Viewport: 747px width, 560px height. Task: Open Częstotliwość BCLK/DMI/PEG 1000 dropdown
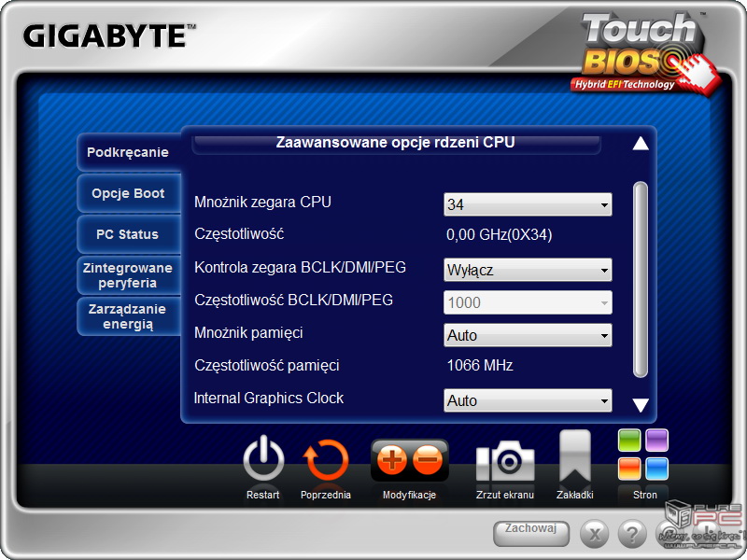click(528, 302)
